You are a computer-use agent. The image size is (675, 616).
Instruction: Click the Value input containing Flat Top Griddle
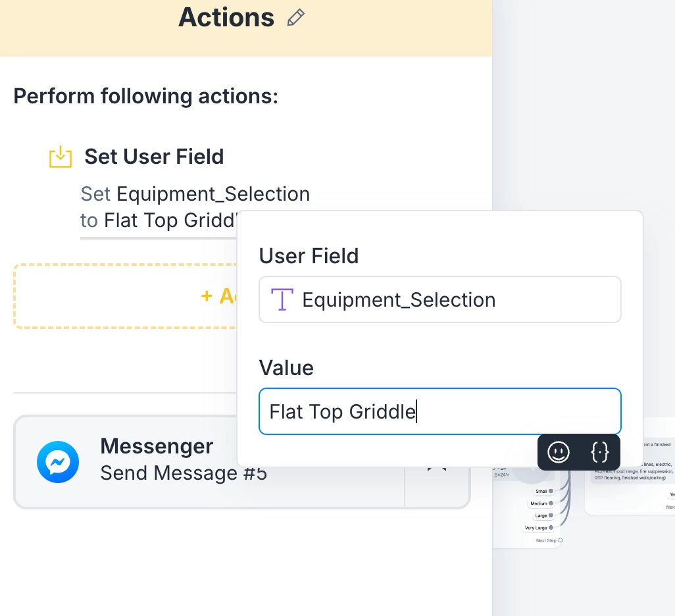(439, 412)
